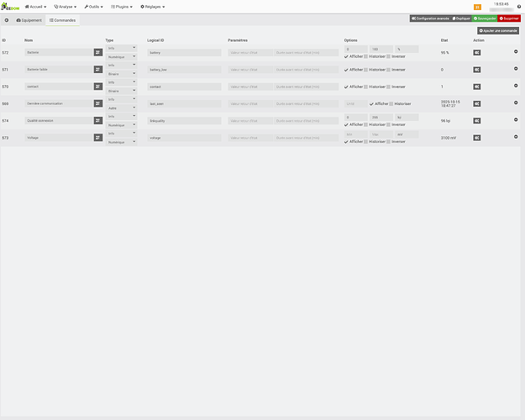Save with the Sauvegarder button
This screenshot has width=525, height=420.
click(485, 18)
